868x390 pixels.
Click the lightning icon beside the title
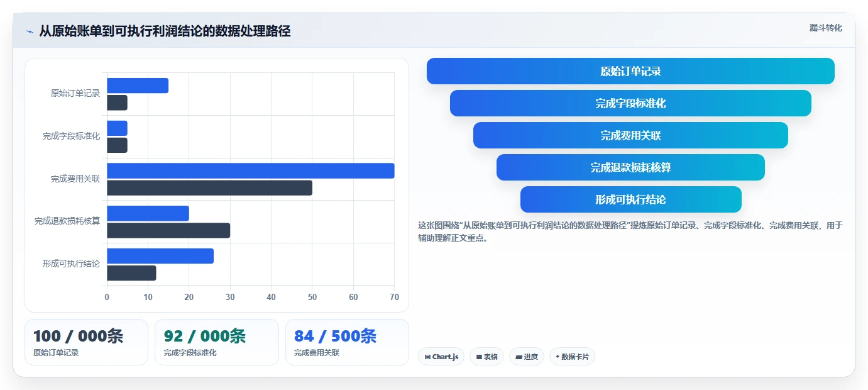pos(30,31)
